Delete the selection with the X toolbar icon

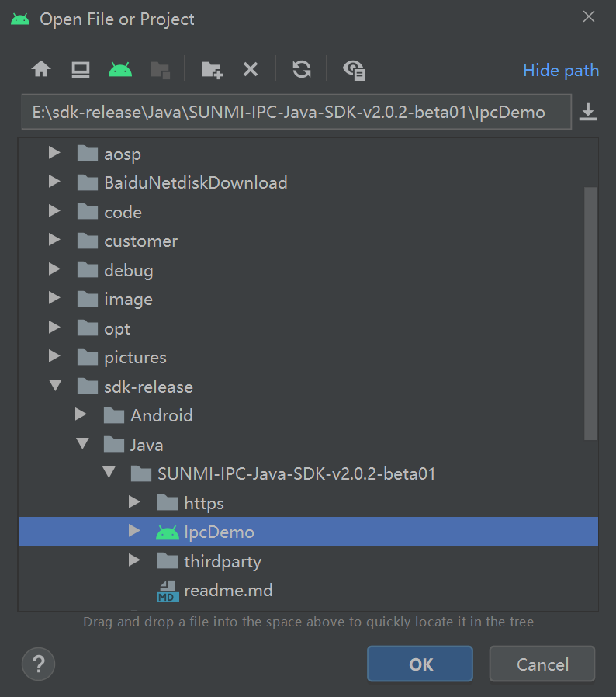251,69
